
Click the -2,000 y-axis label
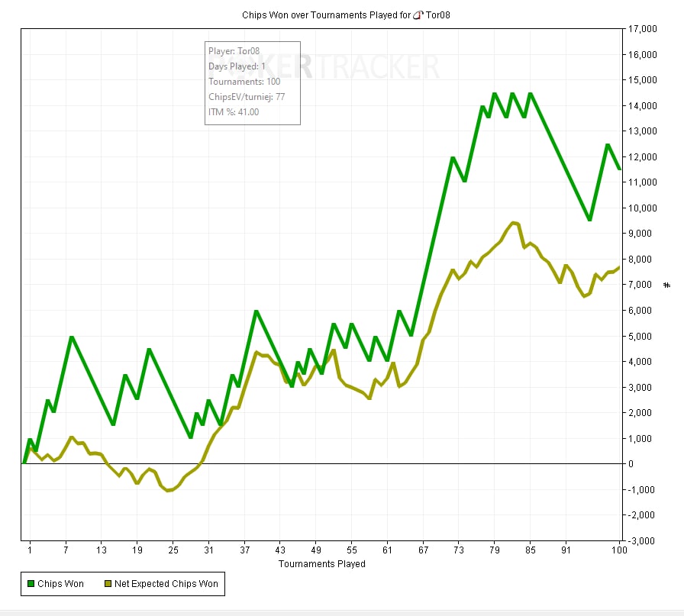[x=640, y=514]
